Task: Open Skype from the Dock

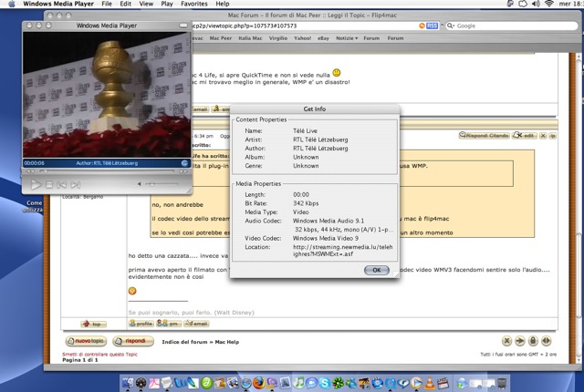Action: tap(325, 383)
